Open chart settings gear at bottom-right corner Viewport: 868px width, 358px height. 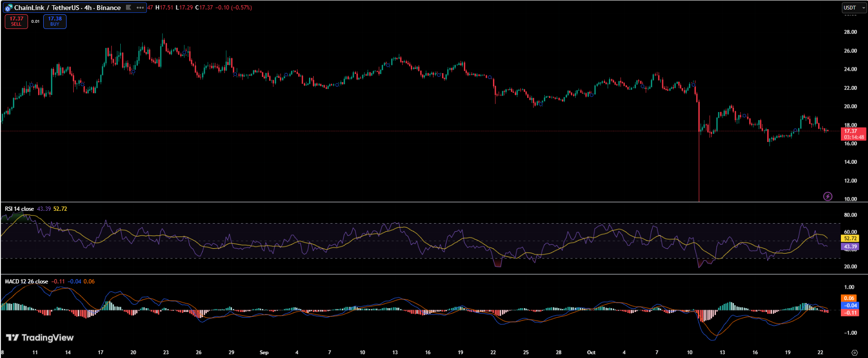coord(854,352)
